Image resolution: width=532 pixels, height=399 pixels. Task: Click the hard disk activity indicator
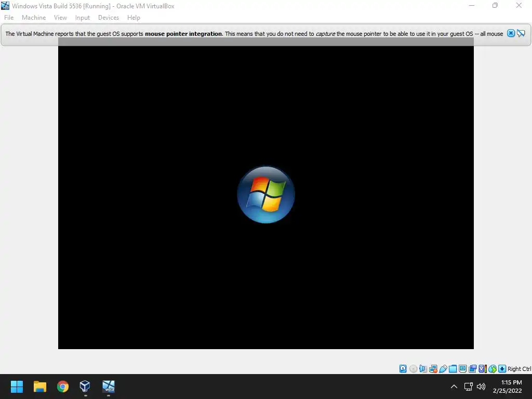(x=403, y=369)
